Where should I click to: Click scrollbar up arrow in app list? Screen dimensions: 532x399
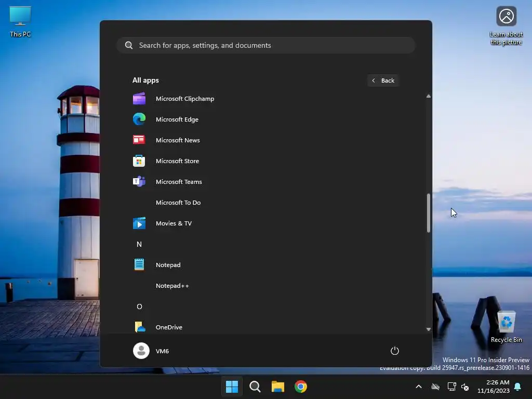pos(429,96)
